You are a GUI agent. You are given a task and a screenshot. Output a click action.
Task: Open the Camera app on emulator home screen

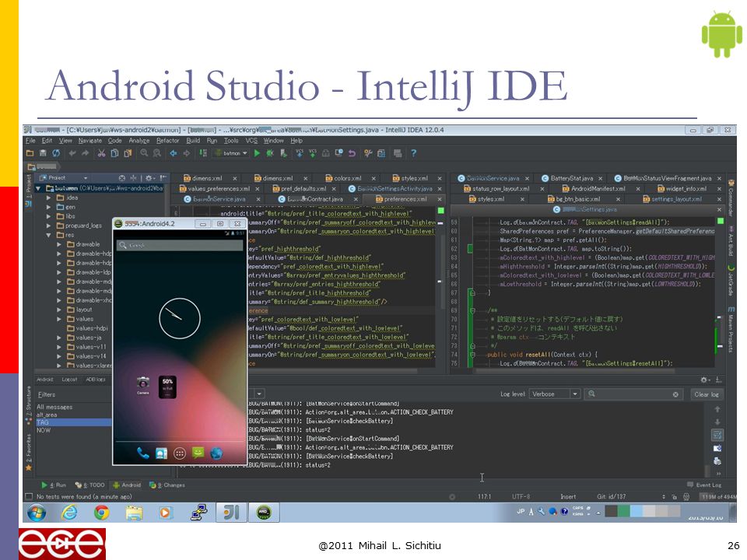click(143, 385)
